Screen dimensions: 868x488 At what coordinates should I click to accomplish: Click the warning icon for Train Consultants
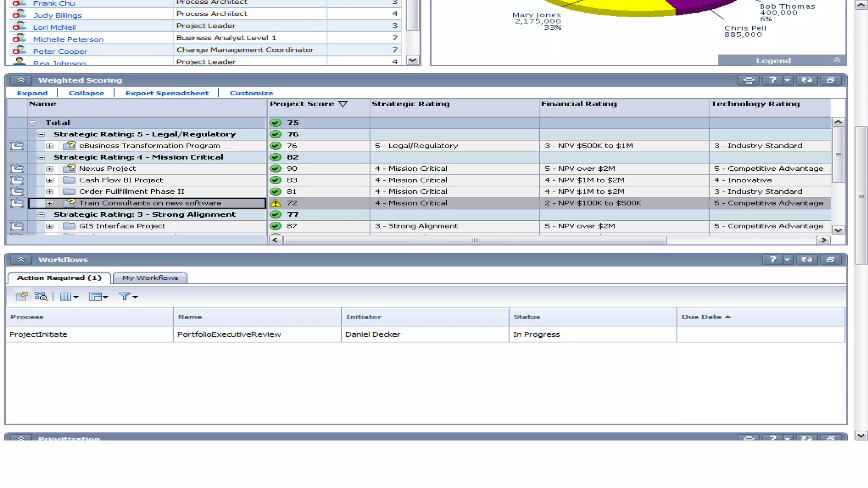(x=275, y=203)
